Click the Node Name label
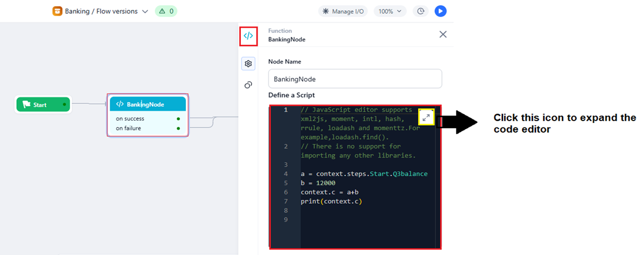Image resolution: width=644 pixels, height=255 pixels. (x=285, y=62)
